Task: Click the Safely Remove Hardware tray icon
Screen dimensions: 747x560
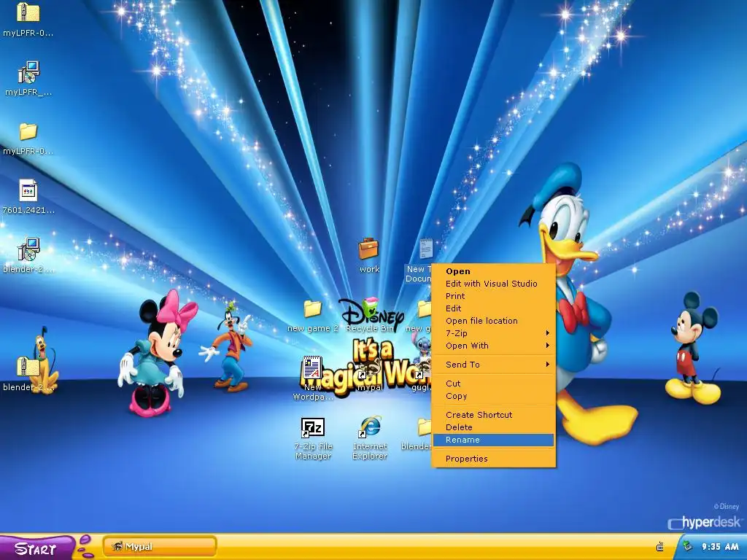Action: pyautogui.click(x=687, y=546)
